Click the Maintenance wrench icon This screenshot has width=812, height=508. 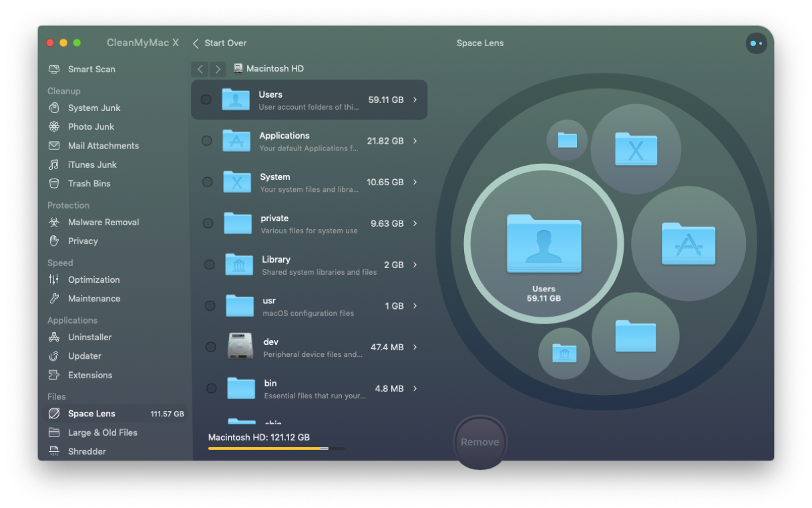click(54, 299)
